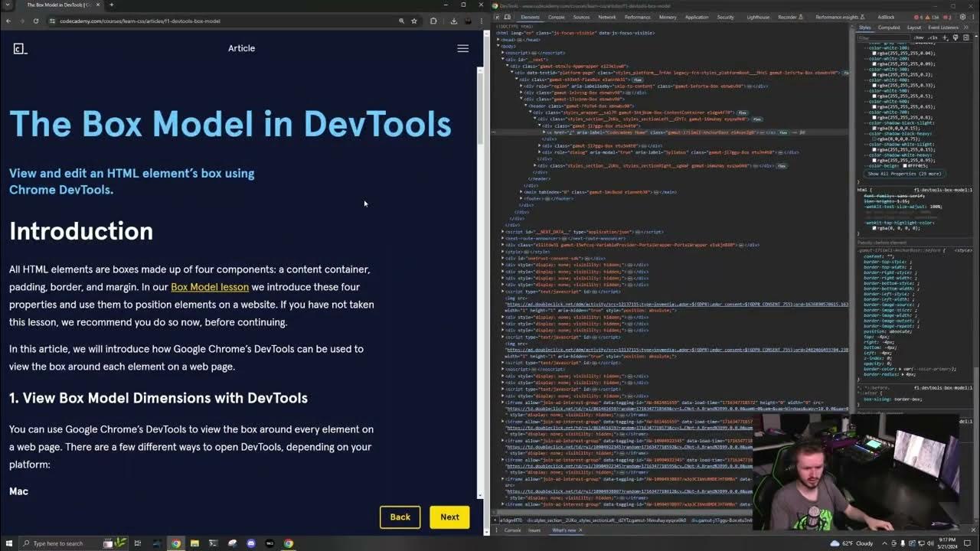Toggle the .cls element classes button
Viewport: 980px width, 551px height.
pyautogui.click(x=933, y=37)
